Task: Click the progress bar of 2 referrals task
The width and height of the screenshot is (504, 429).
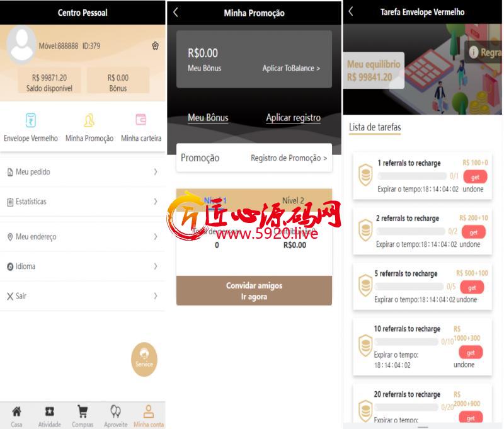Action: (411, 231)
